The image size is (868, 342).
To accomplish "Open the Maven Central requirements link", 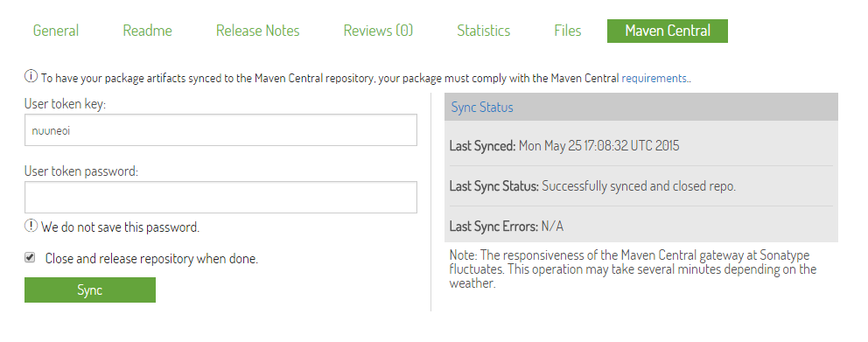I will coord(654,78).
